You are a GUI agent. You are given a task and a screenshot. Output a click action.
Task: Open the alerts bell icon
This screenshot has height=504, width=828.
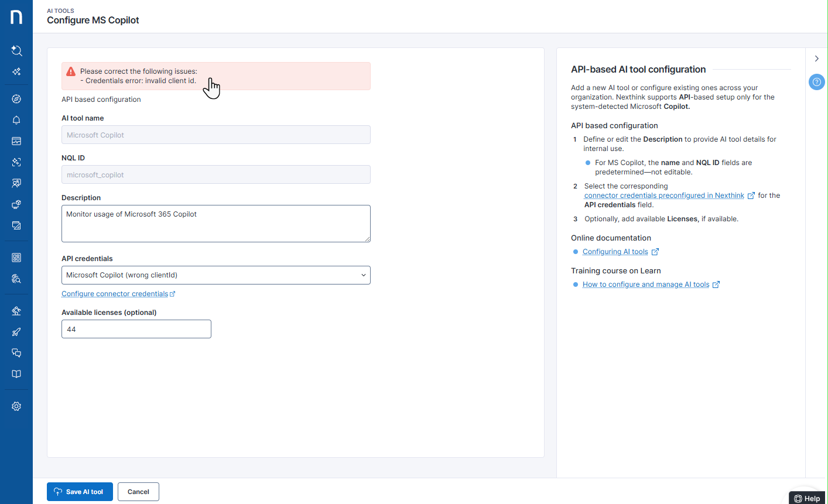pos(16,120)
